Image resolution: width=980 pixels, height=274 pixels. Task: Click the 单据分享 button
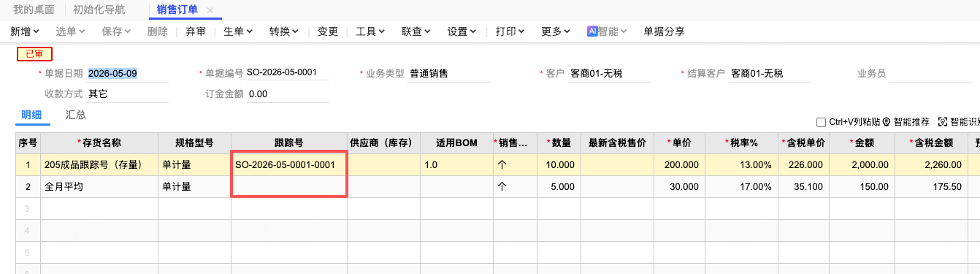[664, 31]
